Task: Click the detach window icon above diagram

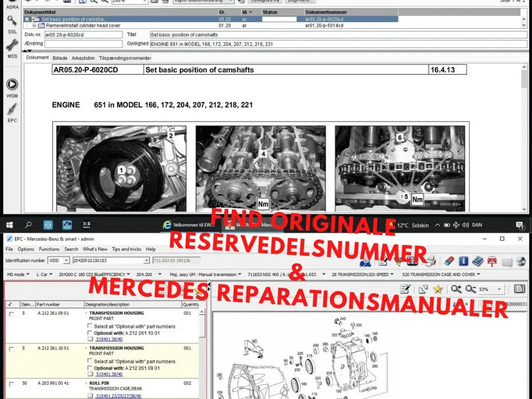Action: point(423,289)
